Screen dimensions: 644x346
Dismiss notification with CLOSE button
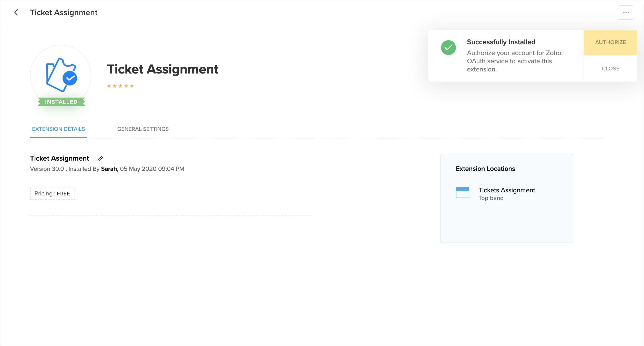pyautogui.click(x=610, y=69)
